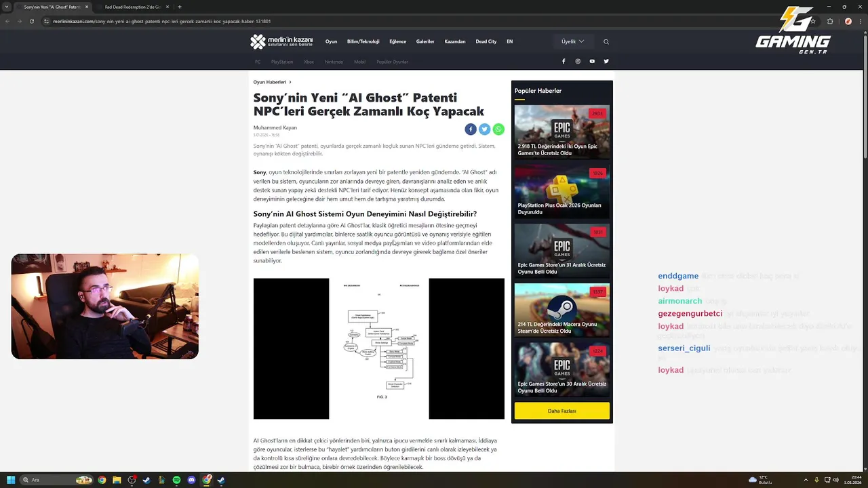The width and height of the screenshot is (868, 488).
Task: Reload the page with the refresh icon
Action: [31, 21]
